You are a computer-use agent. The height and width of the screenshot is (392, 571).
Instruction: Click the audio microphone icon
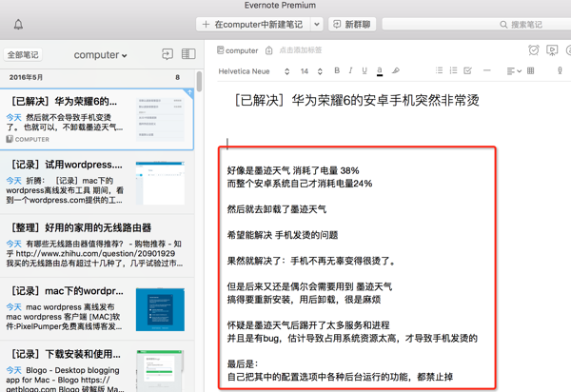tap(561, 70)
